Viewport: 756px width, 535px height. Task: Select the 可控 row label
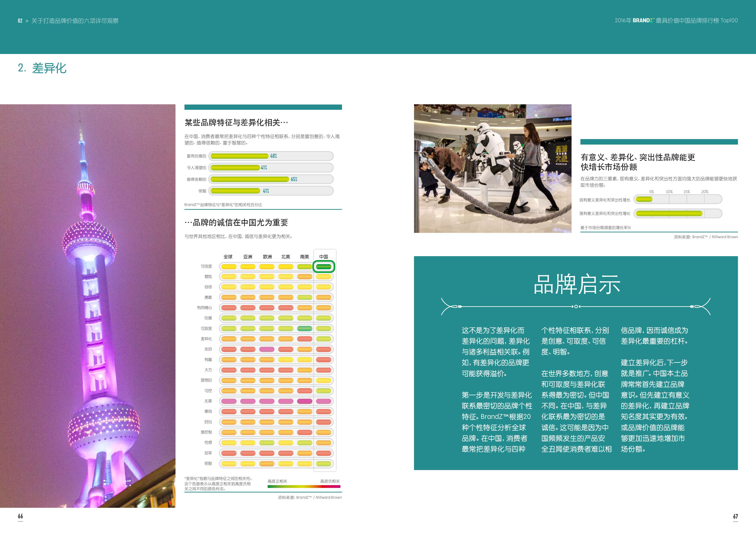pos(208,391)
